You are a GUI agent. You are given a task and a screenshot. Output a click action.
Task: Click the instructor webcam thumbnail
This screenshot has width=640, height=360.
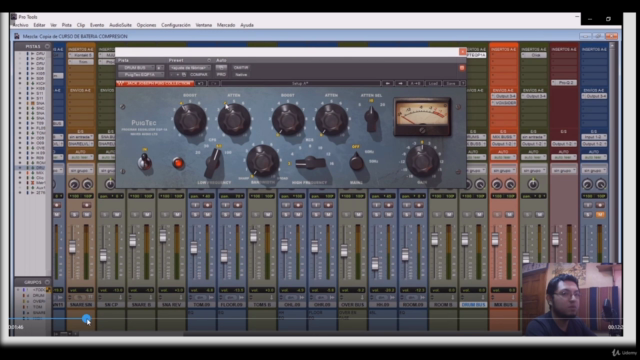pyautogui.click(x=572, y=300)
